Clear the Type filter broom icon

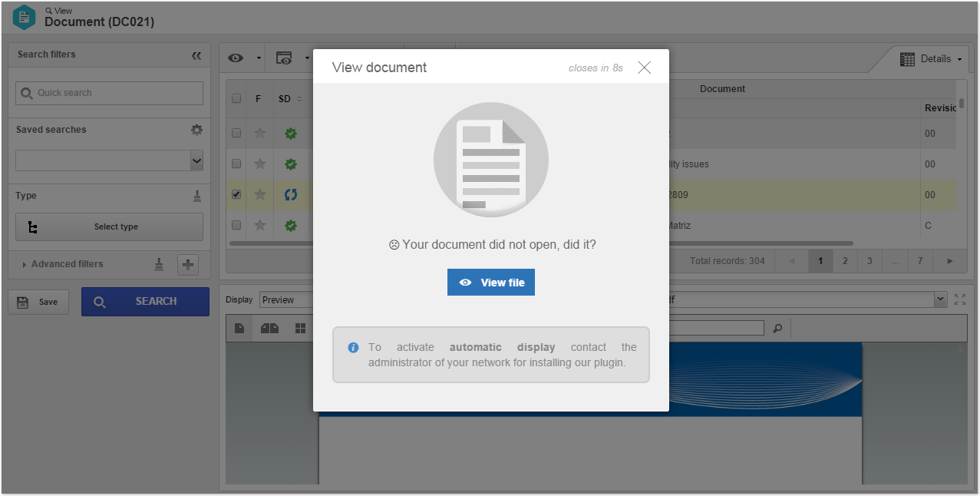(197, 196)
